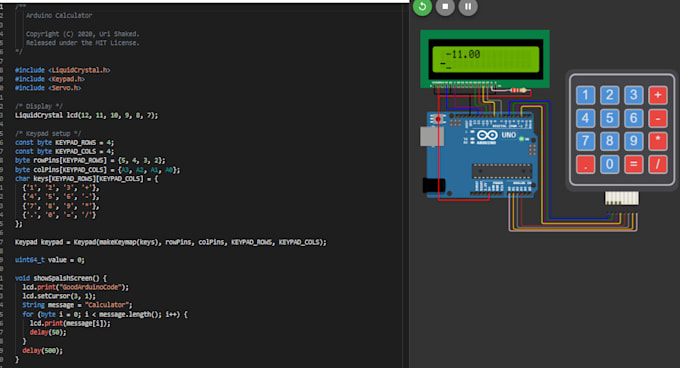Select the LCD display component

click(x=485, y=59)
